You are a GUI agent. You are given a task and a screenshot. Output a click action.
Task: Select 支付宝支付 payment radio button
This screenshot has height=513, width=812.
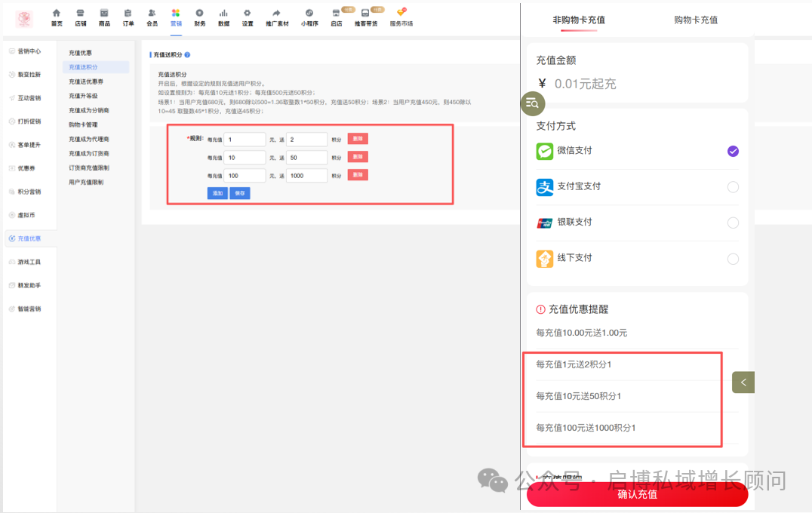click(733, 187)
